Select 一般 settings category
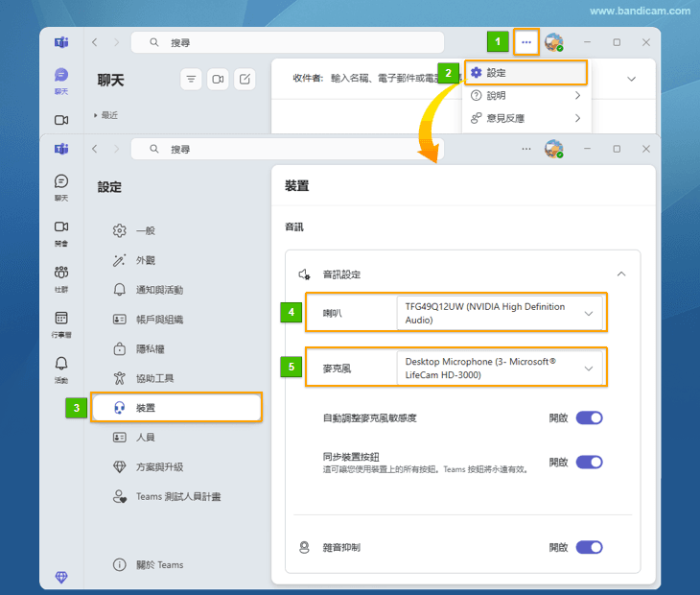Image resolution: width=700 pixels, height=595 pixels. coord(176,231)
